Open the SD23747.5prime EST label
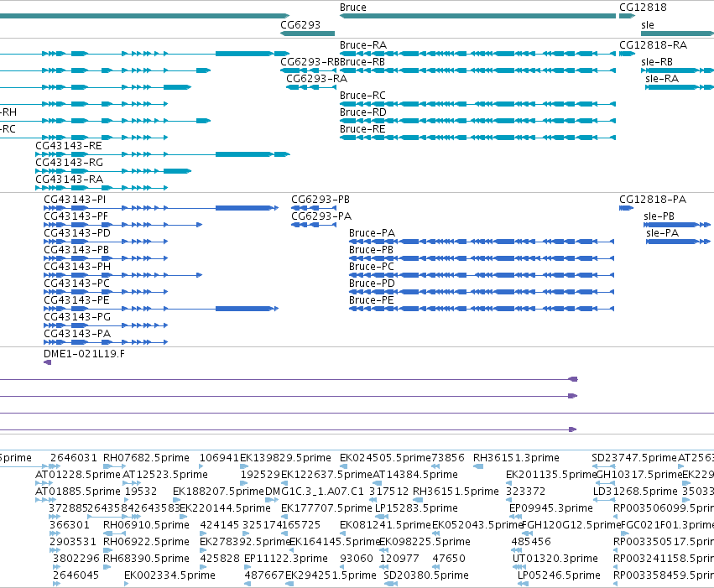The image size is (714, 588). click(x=634, y=458)
